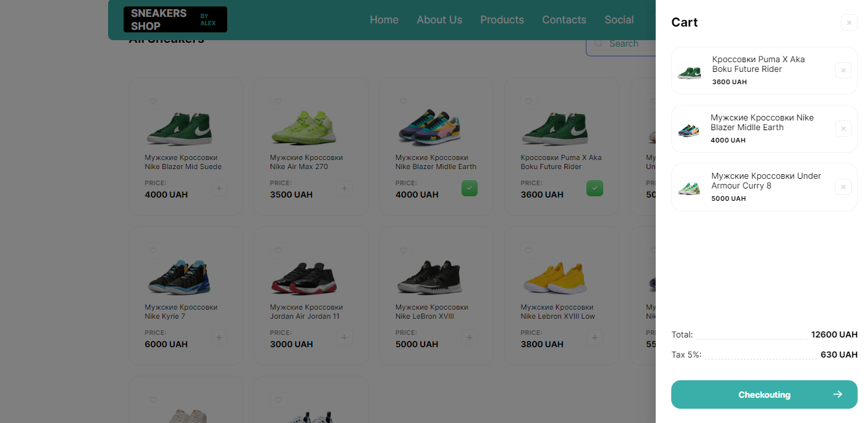This screenshot has height=423, width=868.
Task: Click the yellow Nike Lebron XVIII Low image
Action: tap(555, 277)
